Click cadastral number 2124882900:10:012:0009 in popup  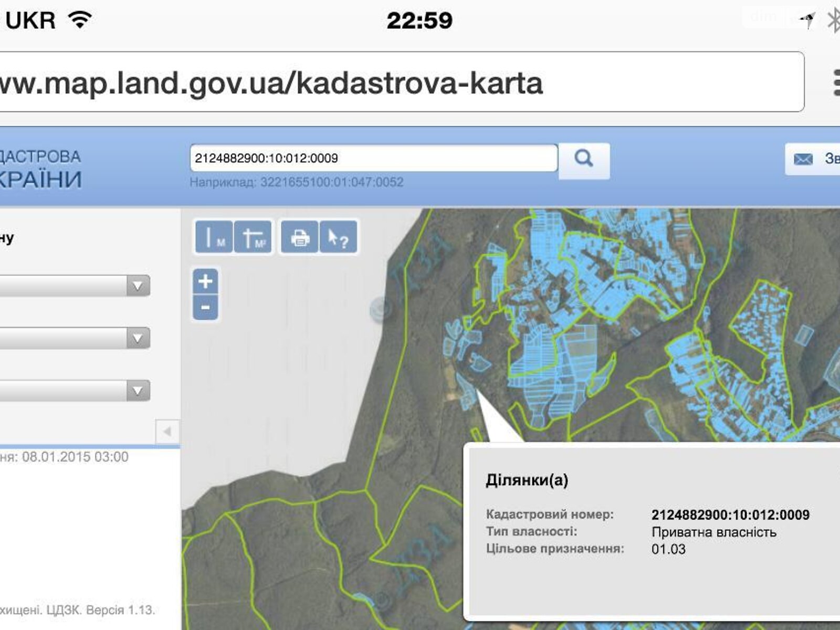pos(730,514)
